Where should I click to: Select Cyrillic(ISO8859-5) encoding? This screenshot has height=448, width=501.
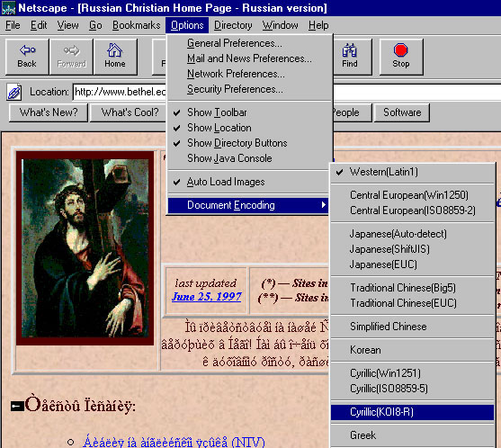point(413,389)
